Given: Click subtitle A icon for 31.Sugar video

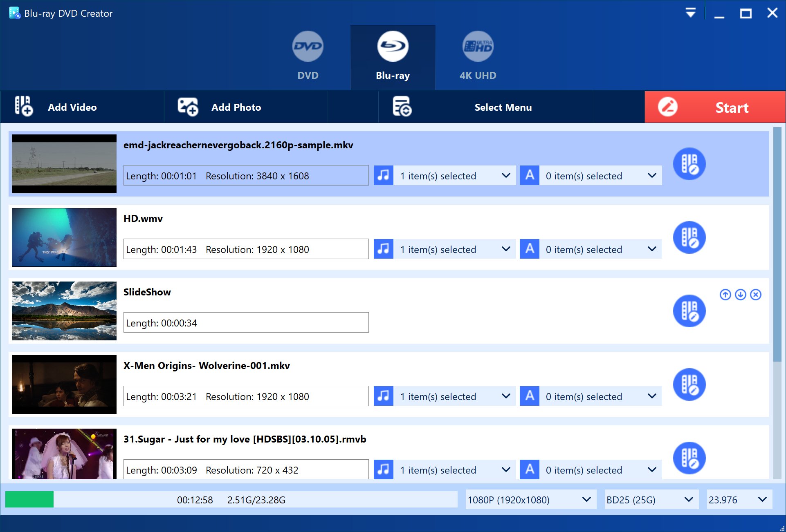Looking at the screenshot, I should tap(530, 469).
